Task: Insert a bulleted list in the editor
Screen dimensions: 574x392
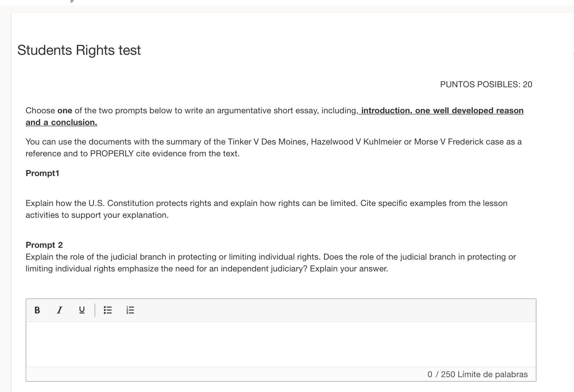Action: click(108, 310)
